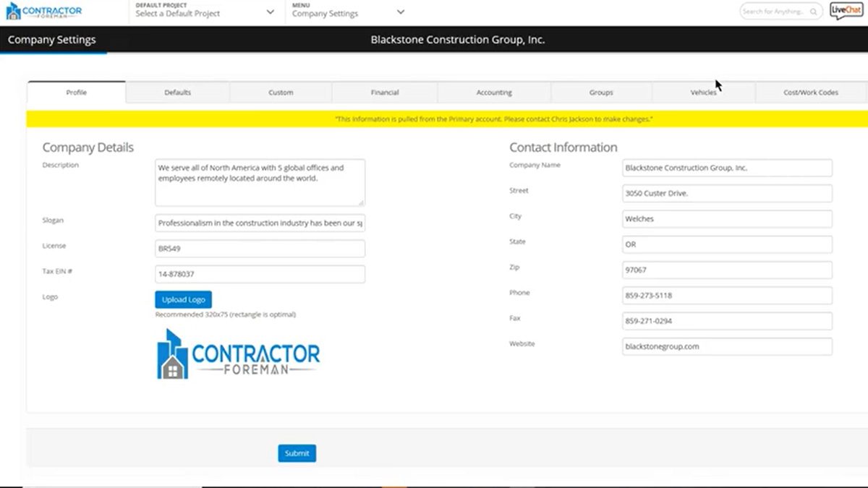Click the Upload Logo button

[183, 299]
